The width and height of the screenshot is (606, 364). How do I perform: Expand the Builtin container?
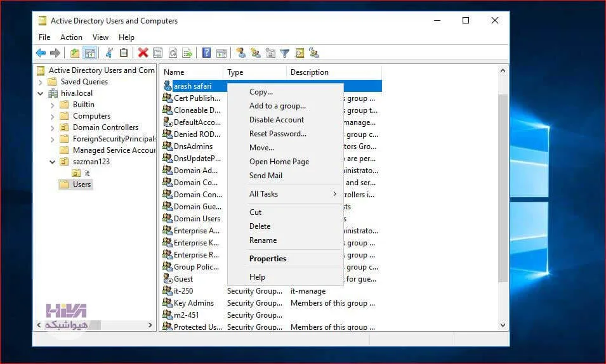53,105
